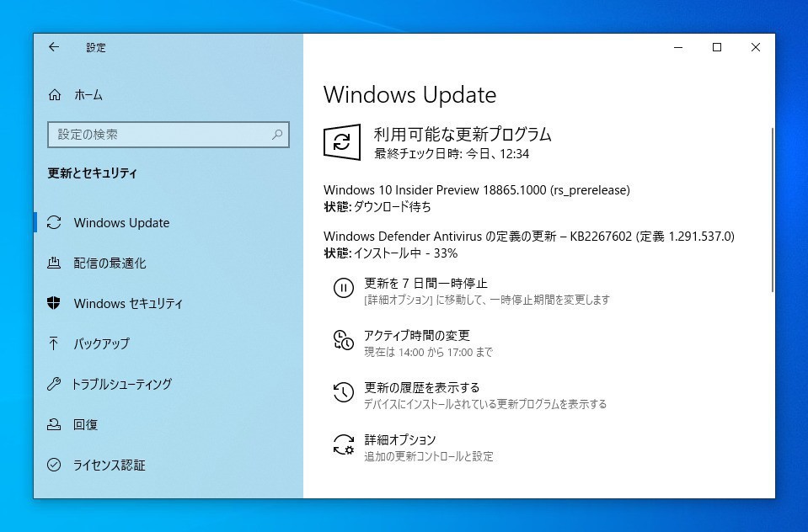This screenshot has width=808, height=532.
Task: Click 現在は 14:00 から 17:00 まで text
Action: (429, 352)
